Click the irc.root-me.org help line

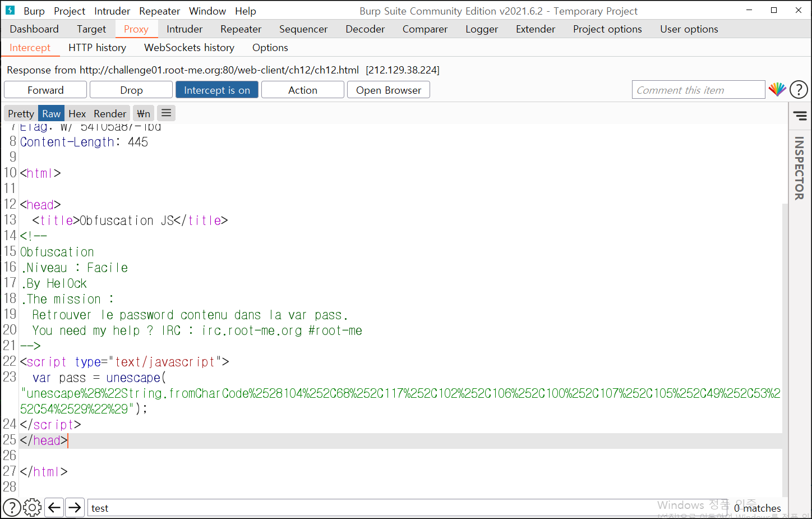click(197, 330)
